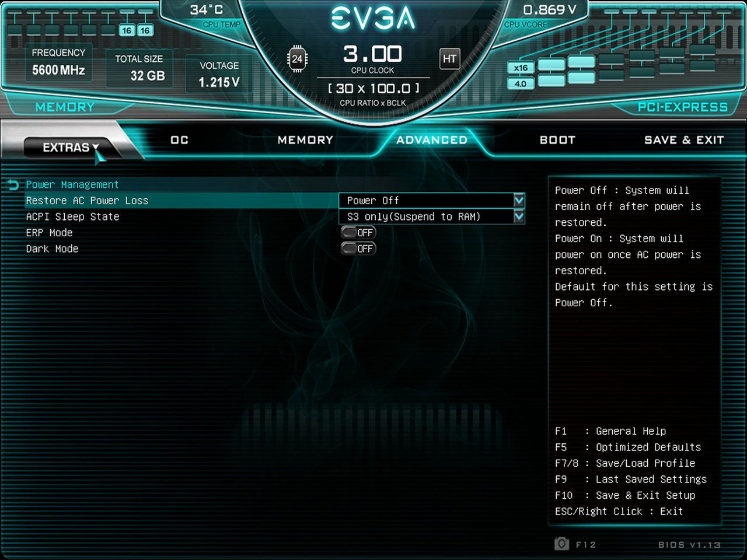Image resolution: width=747 pixels, height=560 pixels.
Task: Click the ESC/Right Click Exit hint
Action: click(619, 512)
